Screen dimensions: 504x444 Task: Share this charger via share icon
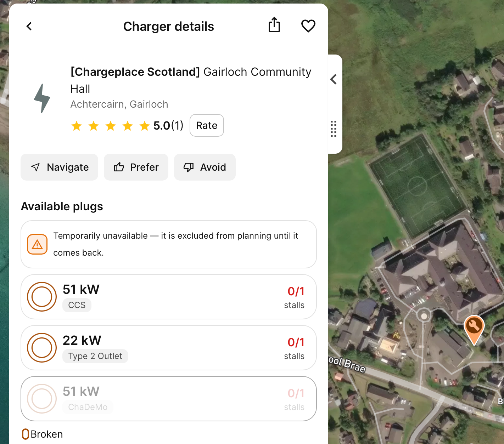[274, 25]
